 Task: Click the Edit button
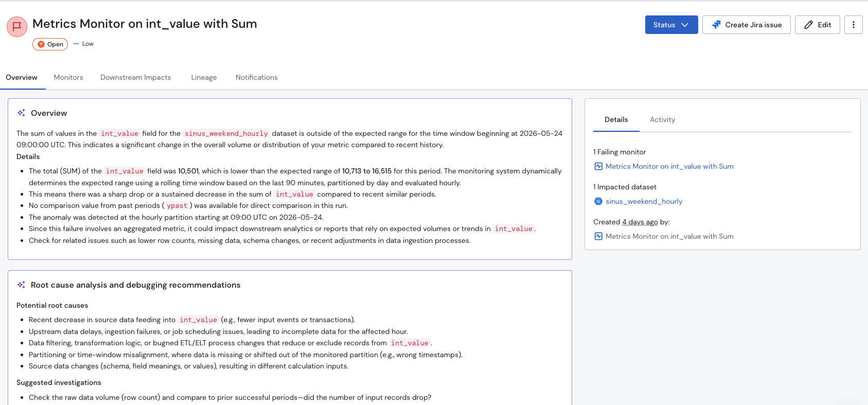tap(817, 25)
